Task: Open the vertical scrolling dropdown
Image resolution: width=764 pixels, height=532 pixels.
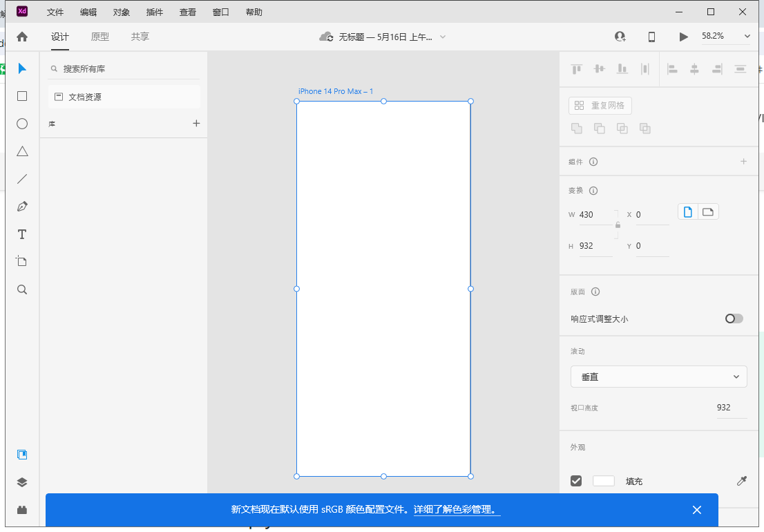Action: coord(658,377)
